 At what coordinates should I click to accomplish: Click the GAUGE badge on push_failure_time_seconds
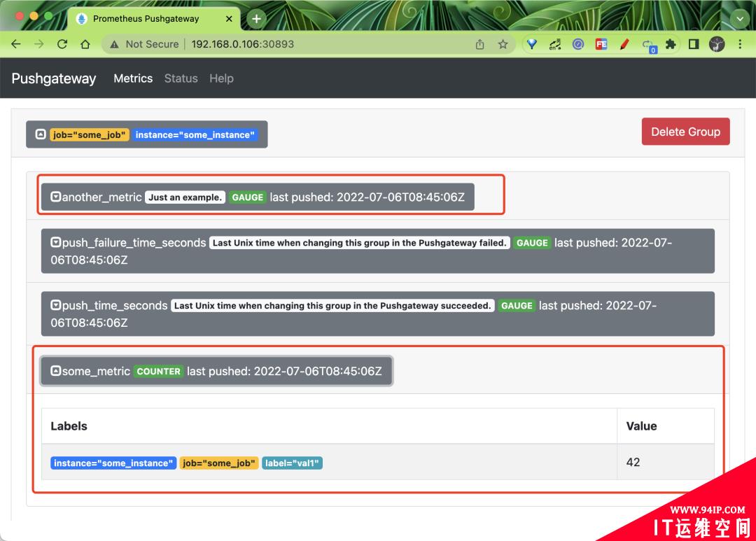(x=532, y=243)
